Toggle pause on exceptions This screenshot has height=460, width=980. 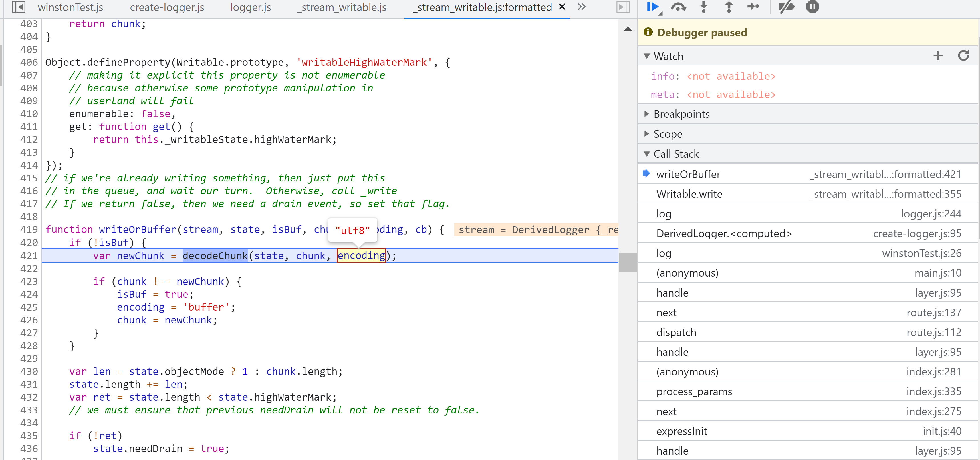pyautogui.click(x=812, y=7)
